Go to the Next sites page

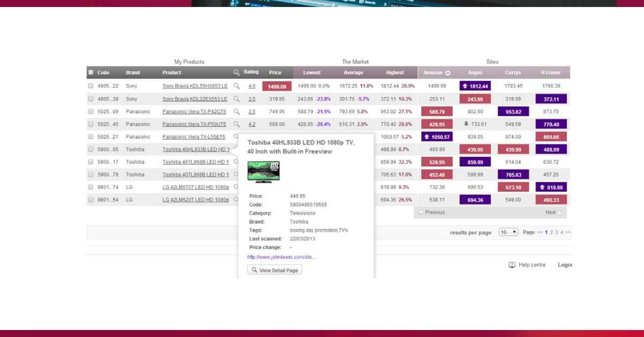point(554,213)
